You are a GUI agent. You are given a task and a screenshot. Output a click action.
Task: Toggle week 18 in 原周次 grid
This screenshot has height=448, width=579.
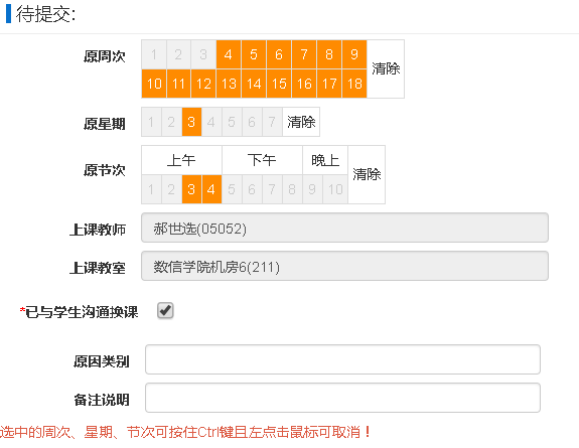pos(354,83)
